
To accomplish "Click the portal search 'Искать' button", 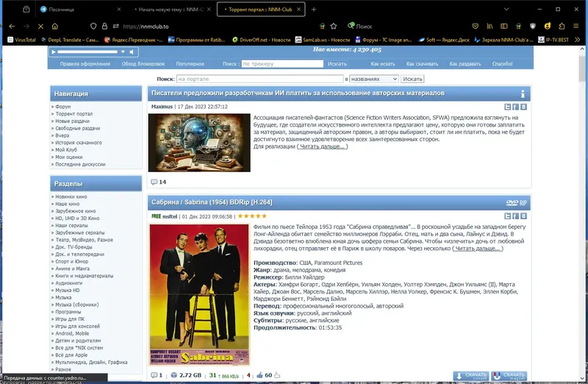I will pyautogui.click(x=412, y=79).
